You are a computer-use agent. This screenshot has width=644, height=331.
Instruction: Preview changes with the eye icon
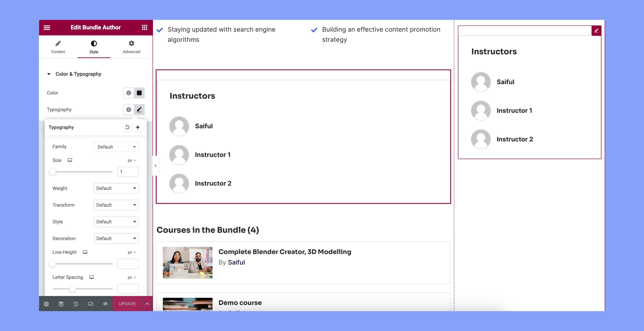[105, 304]
